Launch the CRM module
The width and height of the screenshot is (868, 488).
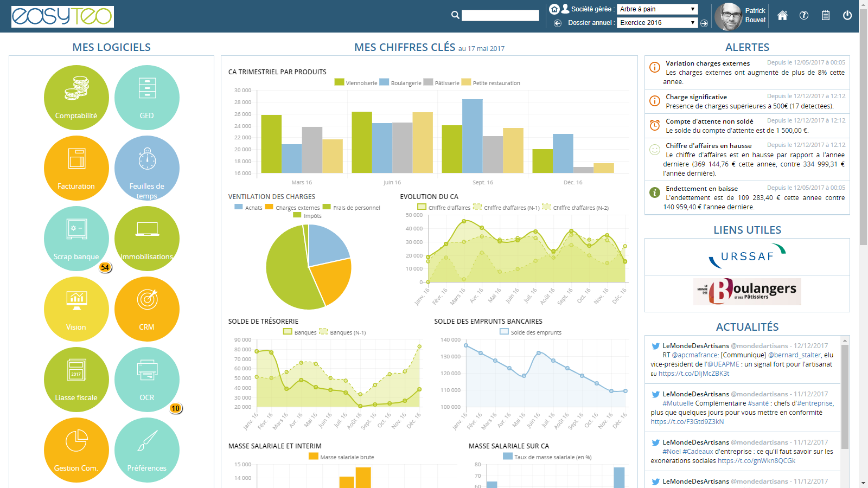pyautogui.click(x=146, y=309)
